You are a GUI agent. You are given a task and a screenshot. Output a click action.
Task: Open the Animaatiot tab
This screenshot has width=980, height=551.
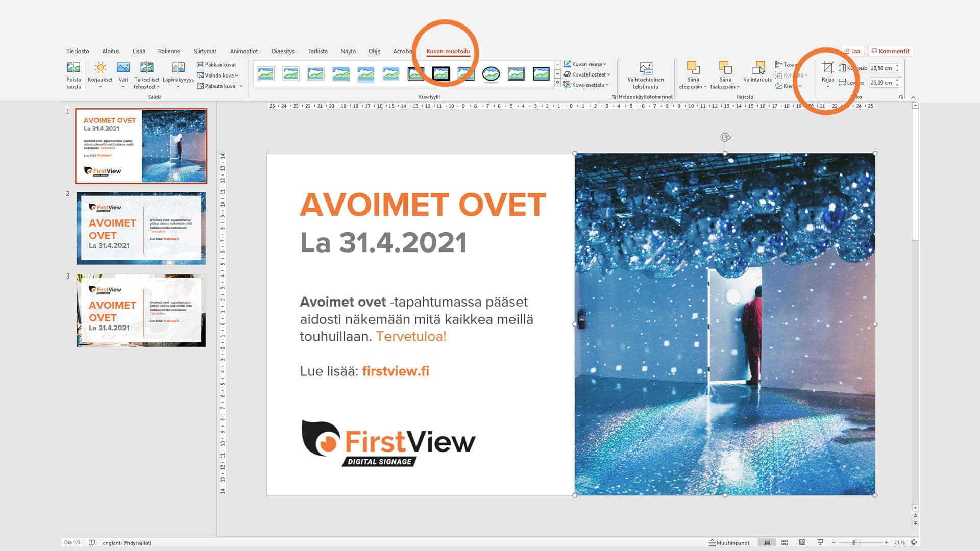(x=243, y=51)
